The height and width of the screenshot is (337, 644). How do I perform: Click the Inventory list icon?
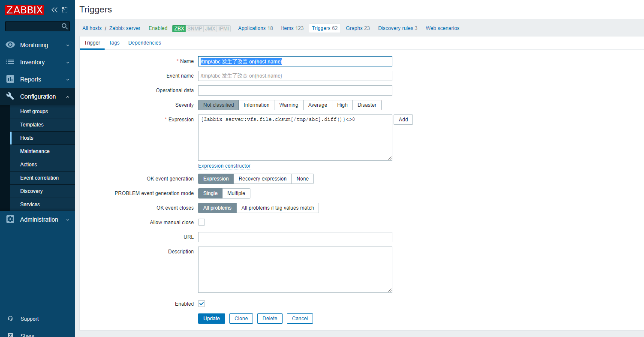10,62
